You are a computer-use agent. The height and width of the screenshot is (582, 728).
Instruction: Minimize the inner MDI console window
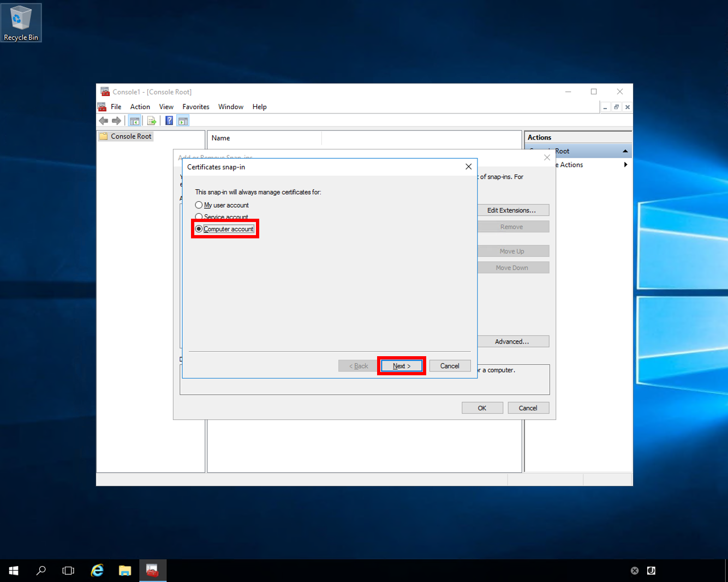pos(605,107)
